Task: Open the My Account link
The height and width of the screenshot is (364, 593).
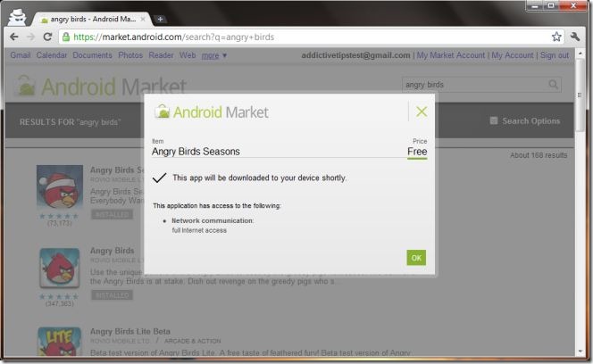Action: (513, 55)
